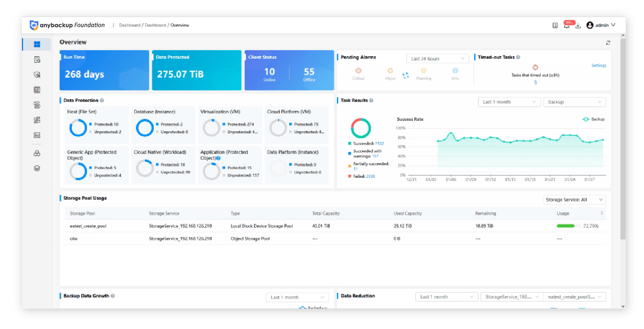The image size is (644, 329).
Task: Click the help icon beside Backup Data Growth
Action: tap(113, 296)
